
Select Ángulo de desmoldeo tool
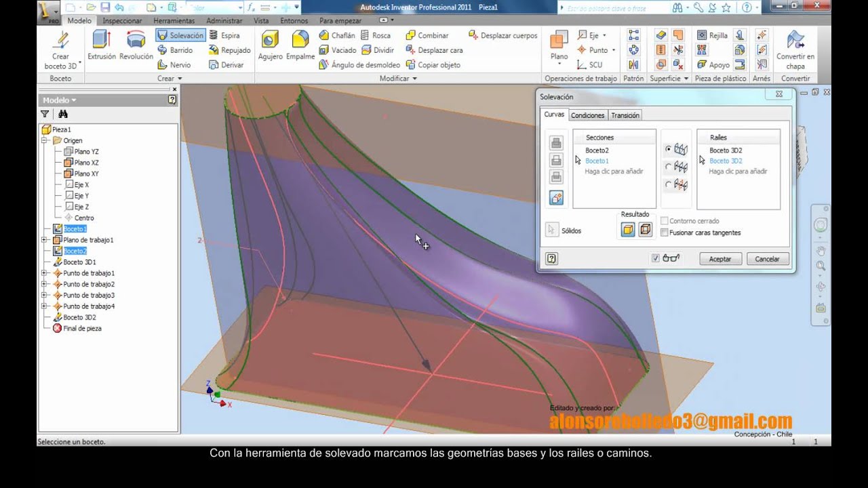coord(359,65)
